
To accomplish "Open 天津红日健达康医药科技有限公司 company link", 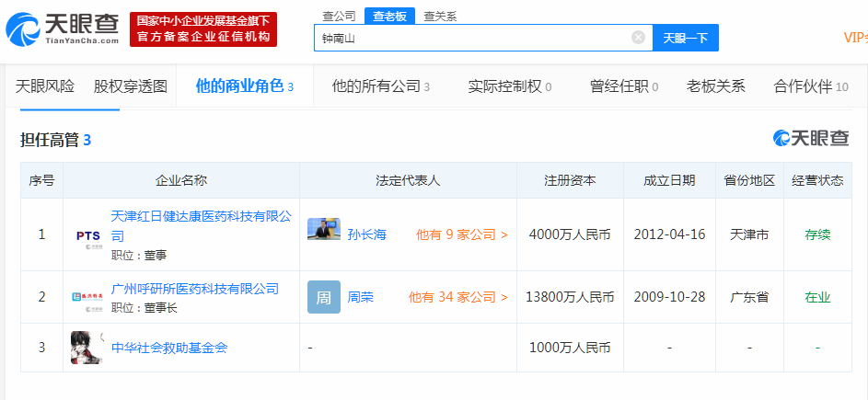I will pos(201,225).
